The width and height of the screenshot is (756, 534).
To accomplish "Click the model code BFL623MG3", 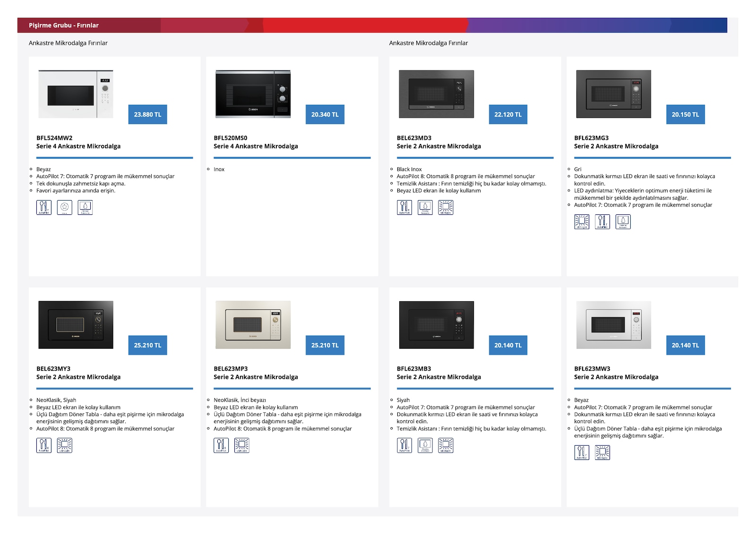I will (592, 138).
